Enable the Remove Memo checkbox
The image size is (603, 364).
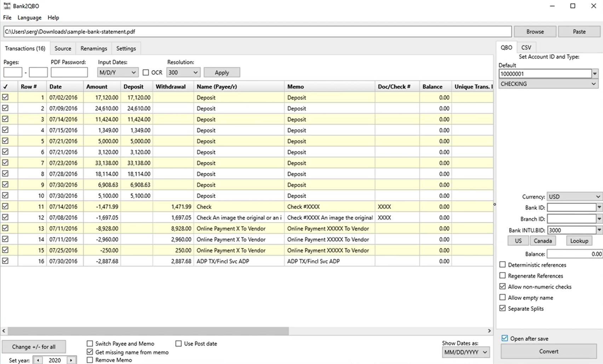tap(90, 360)
